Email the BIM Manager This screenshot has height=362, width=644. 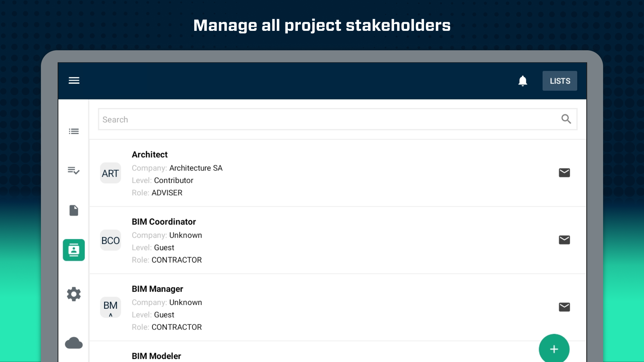(x=564, y=307)
